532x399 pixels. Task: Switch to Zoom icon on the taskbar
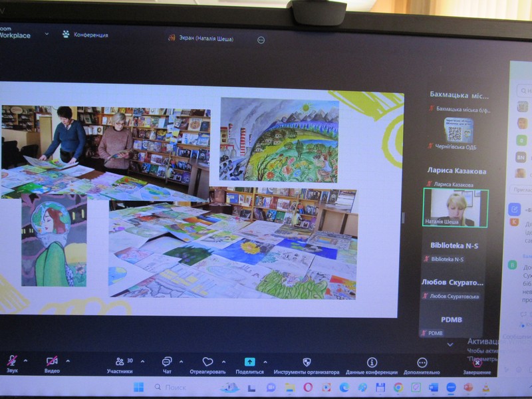click(451, 387)
